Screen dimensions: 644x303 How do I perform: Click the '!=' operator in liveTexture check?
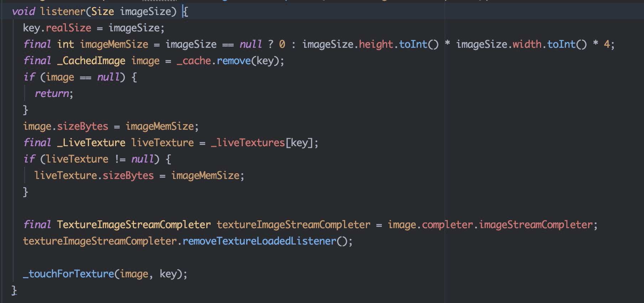(120, 159)
